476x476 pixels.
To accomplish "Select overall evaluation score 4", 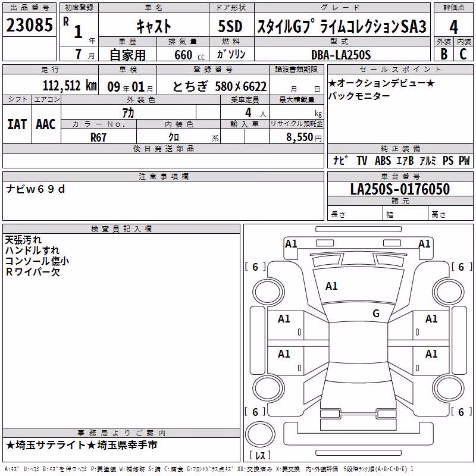I will coord(453,27).
